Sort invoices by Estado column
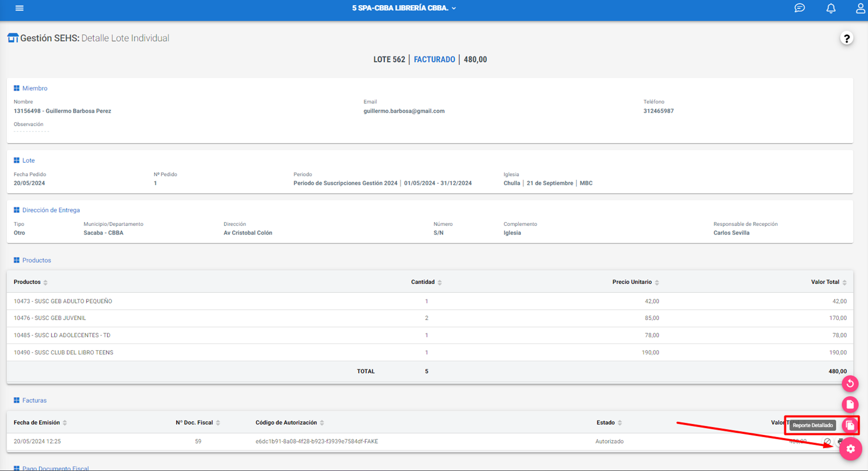868x471 pixels. (x=609, y=423)
